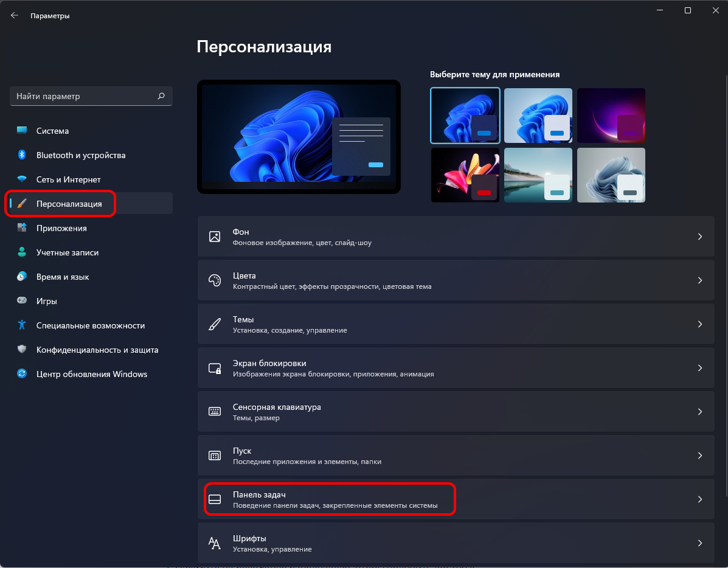Screen dimensions: 728x568
Task: Open Шрифты settings row
Action: tap(456, 543)
